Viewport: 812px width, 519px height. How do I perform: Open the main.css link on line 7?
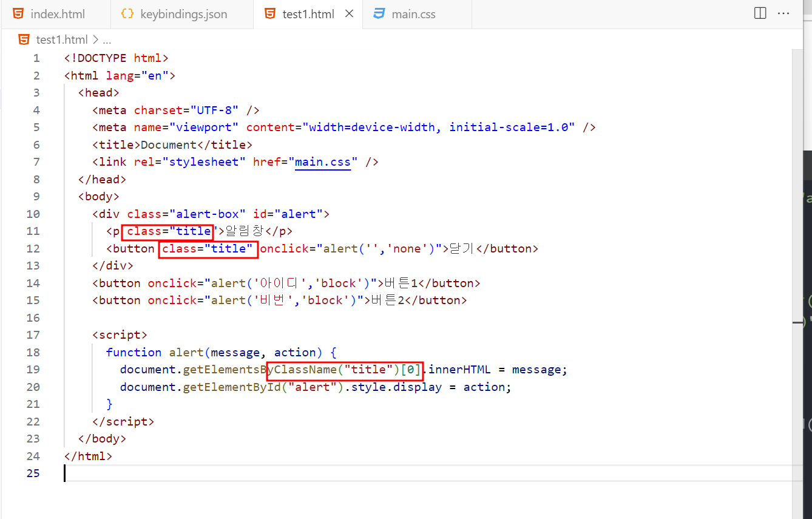[x=323, y=162]
